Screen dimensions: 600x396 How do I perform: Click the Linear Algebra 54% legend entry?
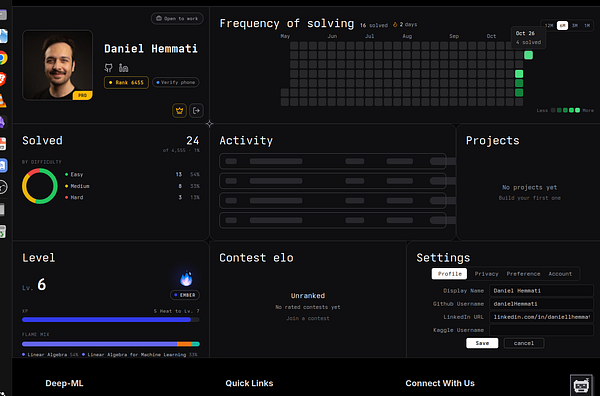[x=50, y=355]
